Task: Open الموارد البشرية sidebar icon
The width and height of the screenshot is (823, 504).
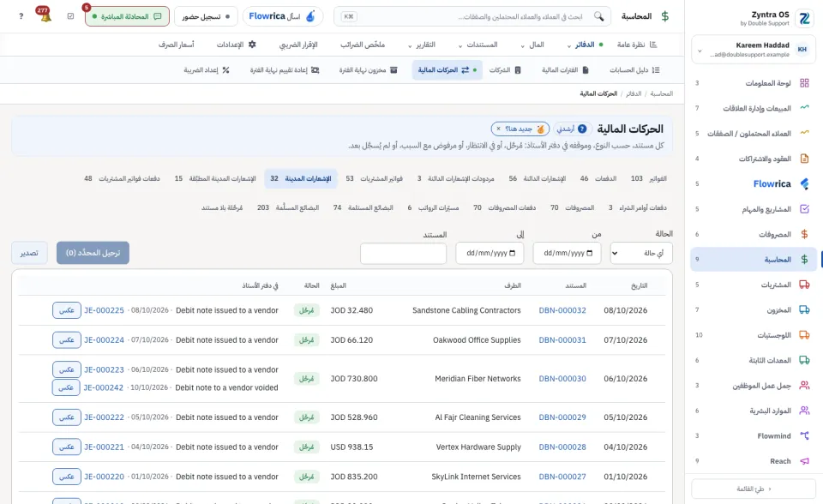Action: (804, 411)
